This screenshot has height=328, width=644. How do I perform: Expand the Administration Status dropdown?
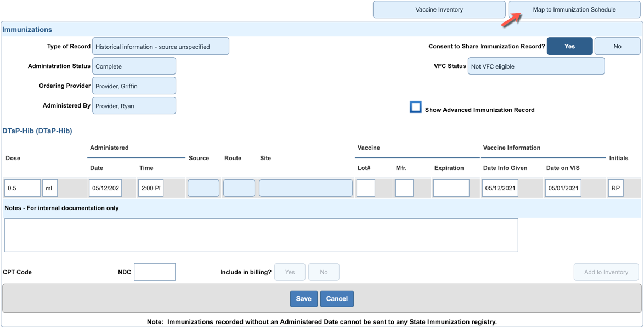click(x=134, y=66)
